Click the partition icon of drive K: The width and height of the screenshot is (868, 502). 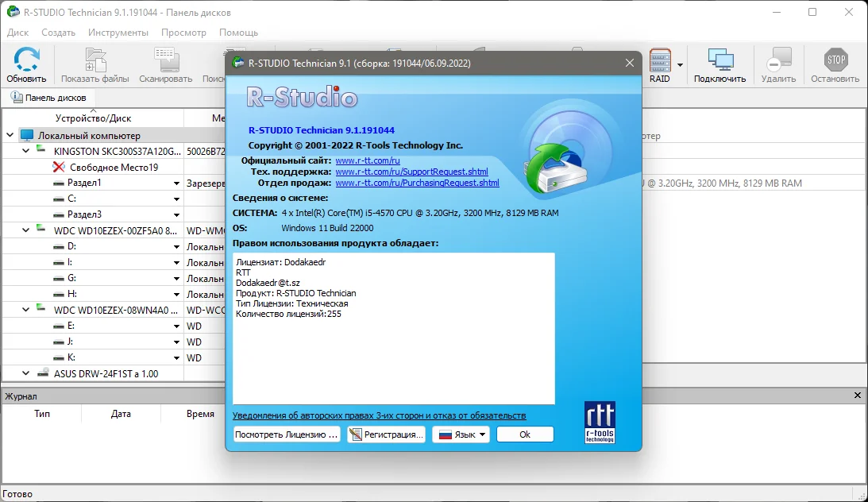58,358
